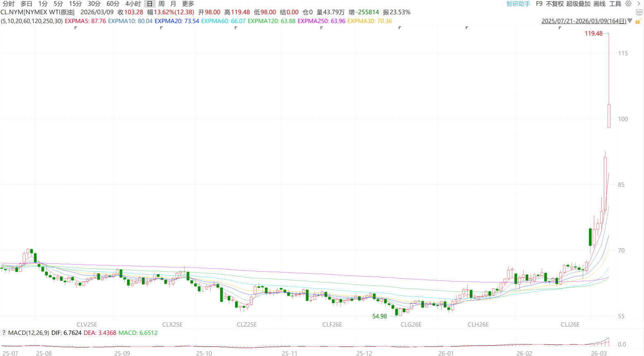Toggle 超级叠加 overlay option
The image size is (644, 356).
coord(578,4)
